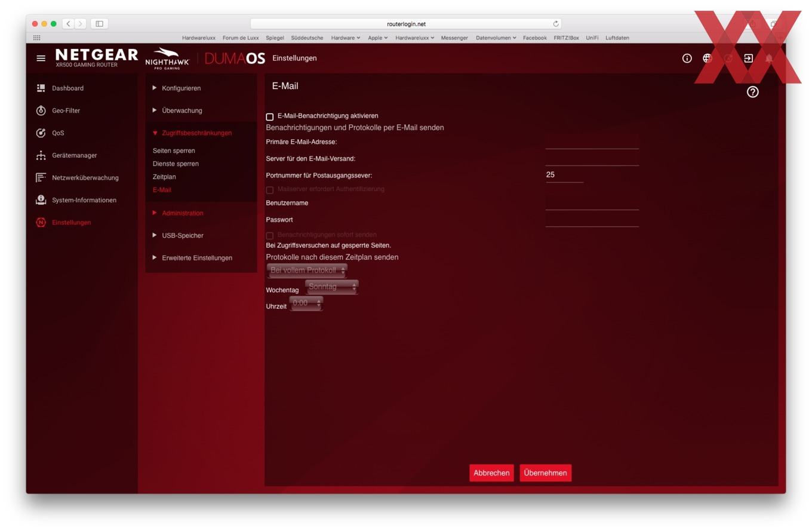Open Dienste sperren submenu item

tap(176, 164)
